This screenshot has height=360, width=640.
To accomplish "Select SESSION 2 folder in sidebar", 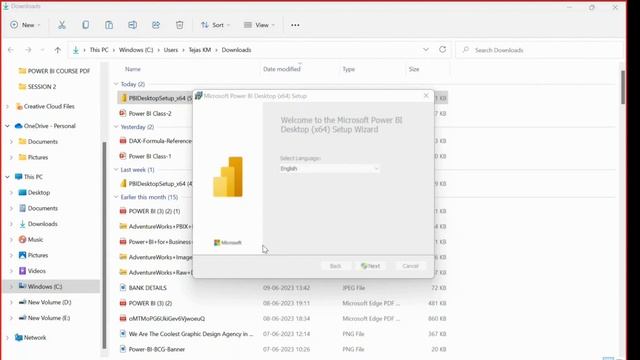I will click(37, 87).
